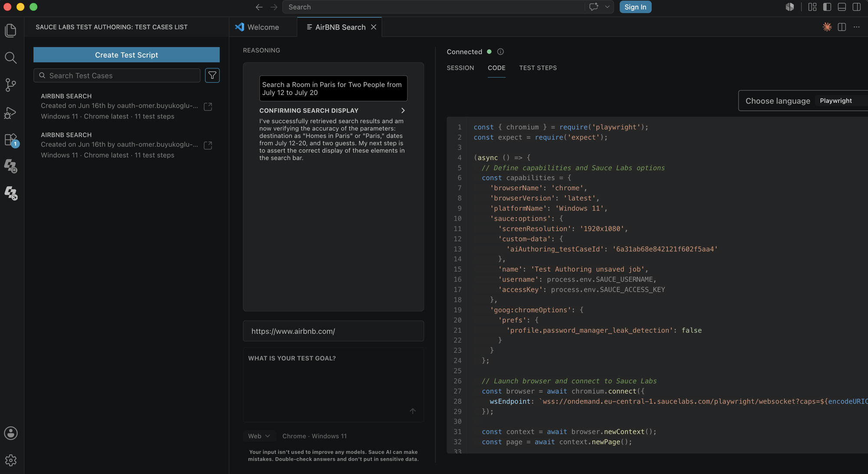Open Search in the activity bar
This screenshot has height=474, width=868.
11,58
